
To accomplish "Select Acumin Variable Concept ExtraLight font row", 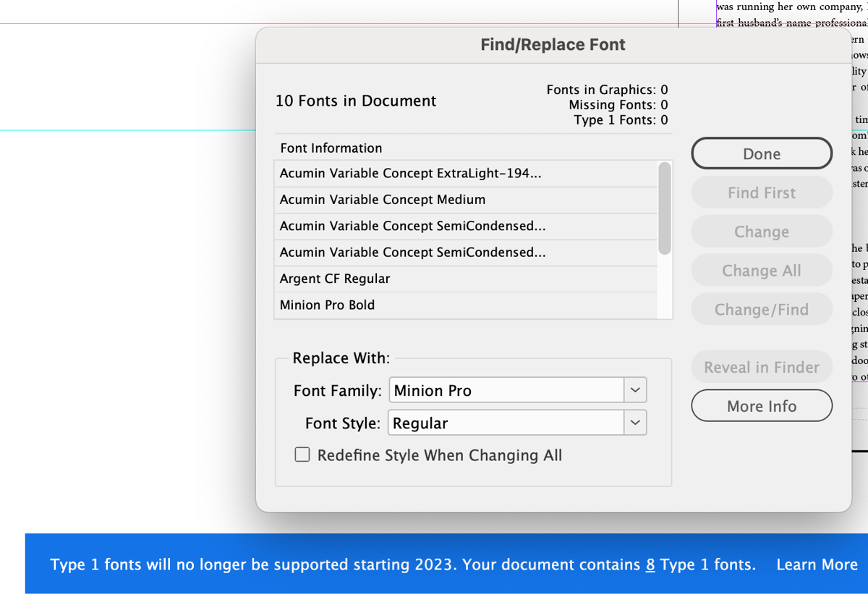I will tap(466, 174).
